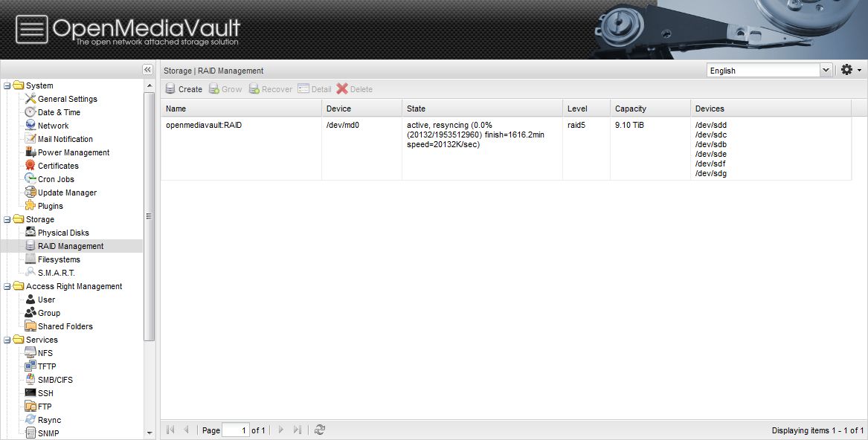Click the Delete toolbar button

pyautogui.click(x=354, y=89)
